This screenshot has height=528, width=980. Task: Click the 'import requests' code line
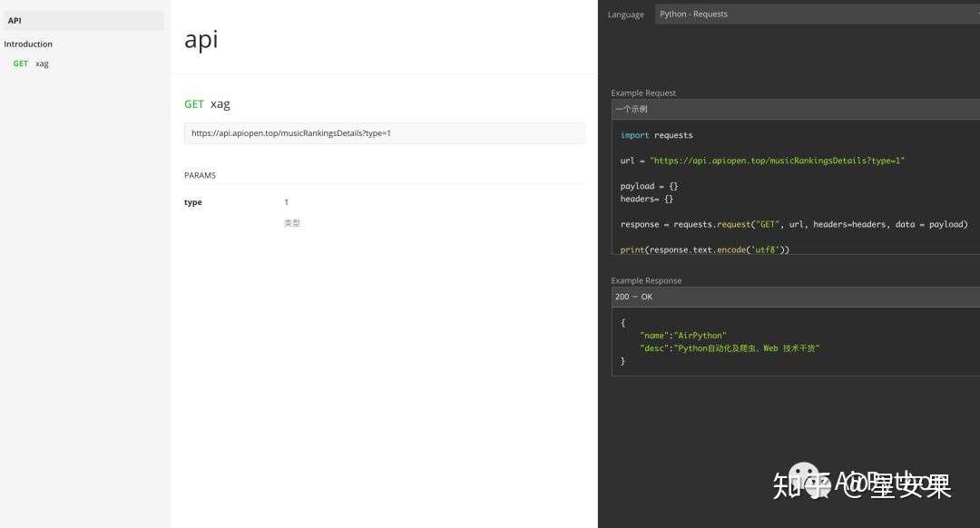(x=656, y=135)
